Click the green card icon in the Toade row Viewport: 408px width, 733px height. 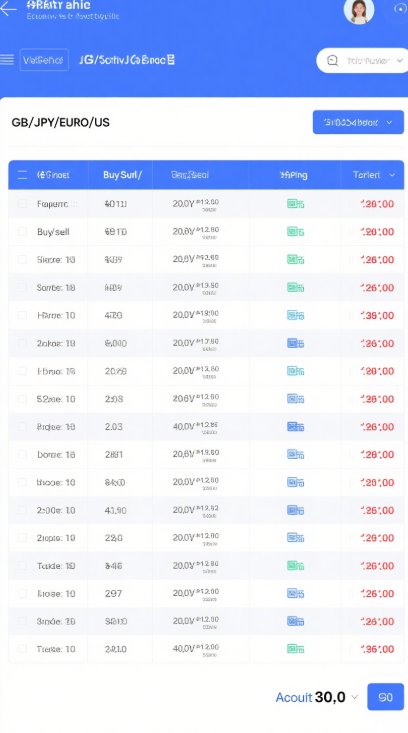point(295,566)
